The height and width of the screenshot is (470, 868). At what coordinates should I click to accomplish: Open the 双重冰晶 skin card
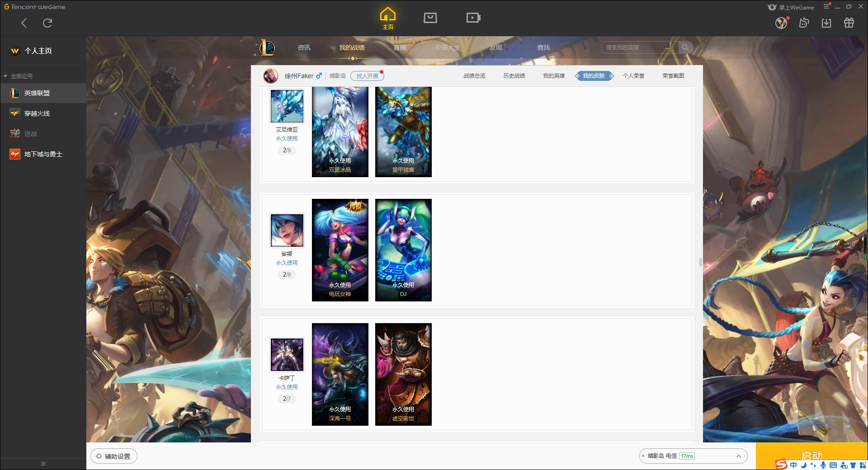coord(340,132)
